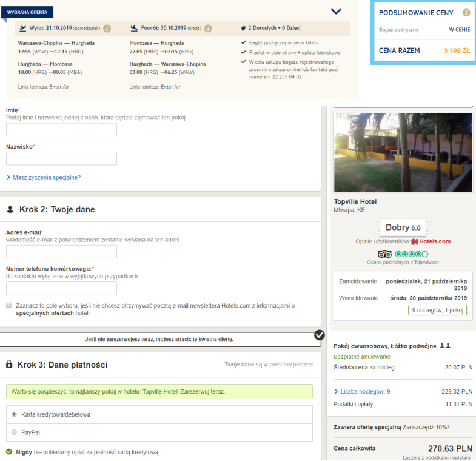
Task: Click the person icon beside Krok 2
Action: pos(9,209)
